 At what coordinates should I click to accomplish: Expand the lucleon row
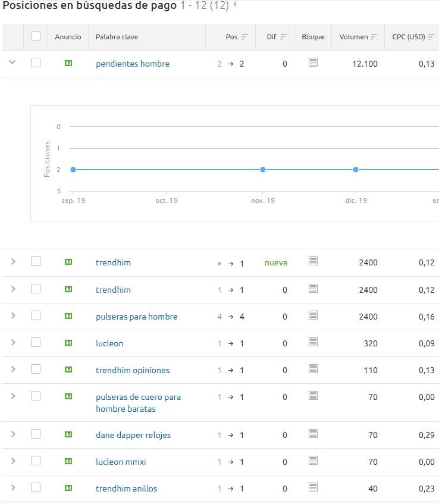(x=13, y=342)
